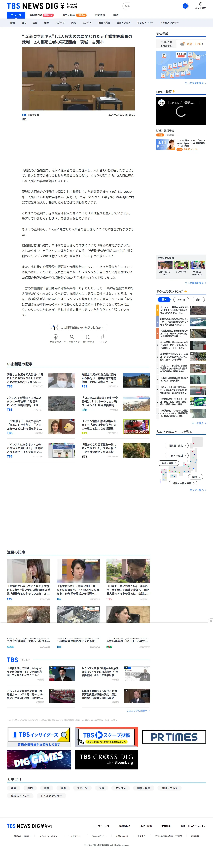Open ranking 1 「コストコ」誘致へ article
The width and height of the screenshot is (213, 868).
[181, 310]
